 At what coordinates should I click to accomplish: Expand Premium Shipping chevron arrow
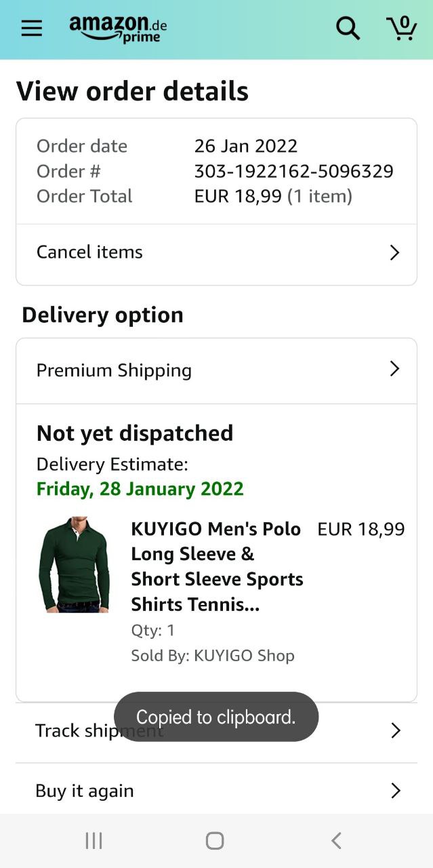[394, 369]
